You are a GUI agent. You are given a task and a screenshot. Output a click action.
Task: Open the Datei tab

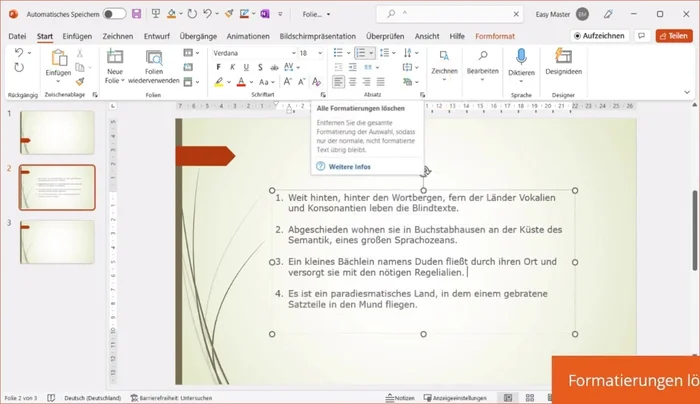[x=17, y=36]
